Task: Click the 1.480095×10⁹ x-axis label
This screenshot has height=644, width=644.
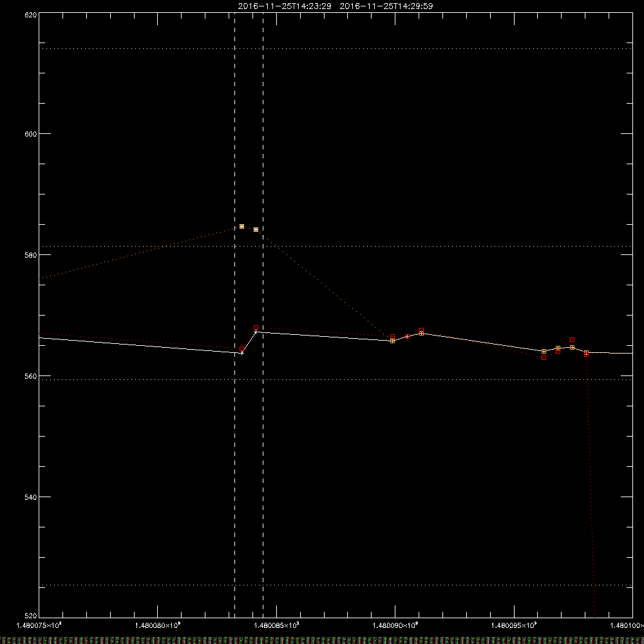Action: (x=514, y=625)
